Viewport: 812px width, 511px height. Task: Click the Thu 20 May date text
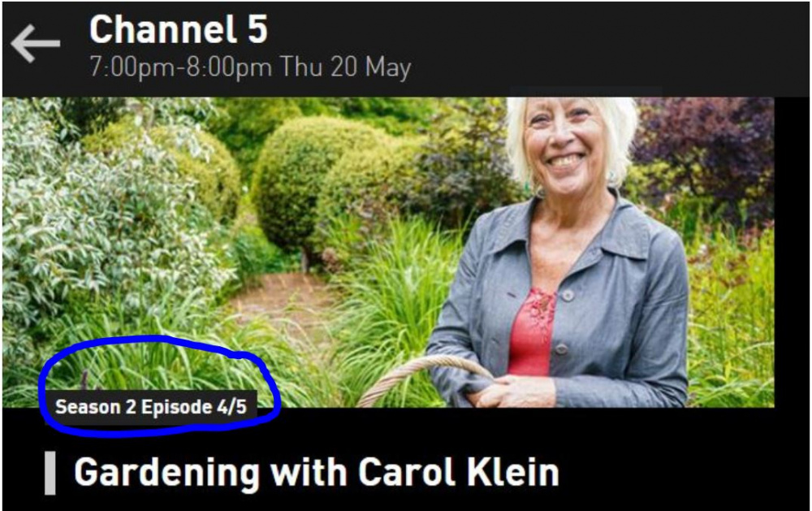click(x=345, y=67)
